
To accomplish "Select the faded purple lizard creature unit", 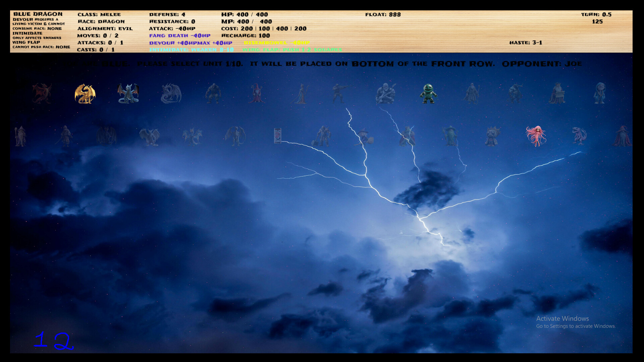I will click(x=580, y=136).
